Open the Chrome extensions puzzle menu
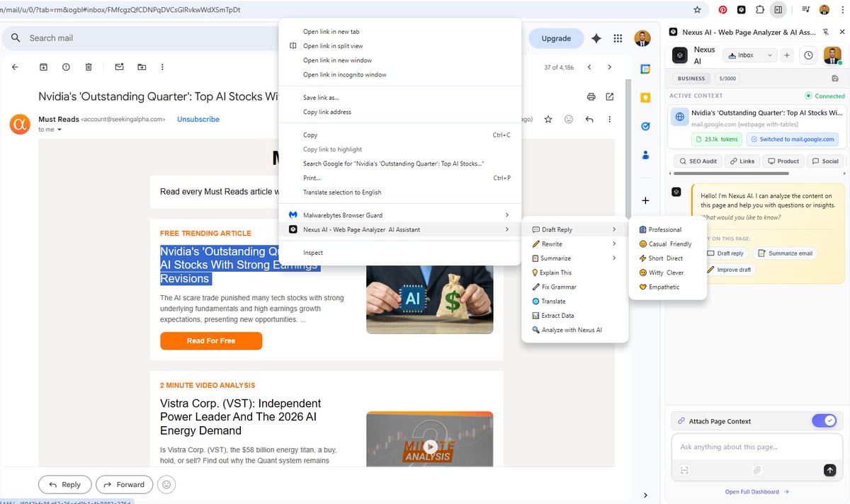 point(760,10)
